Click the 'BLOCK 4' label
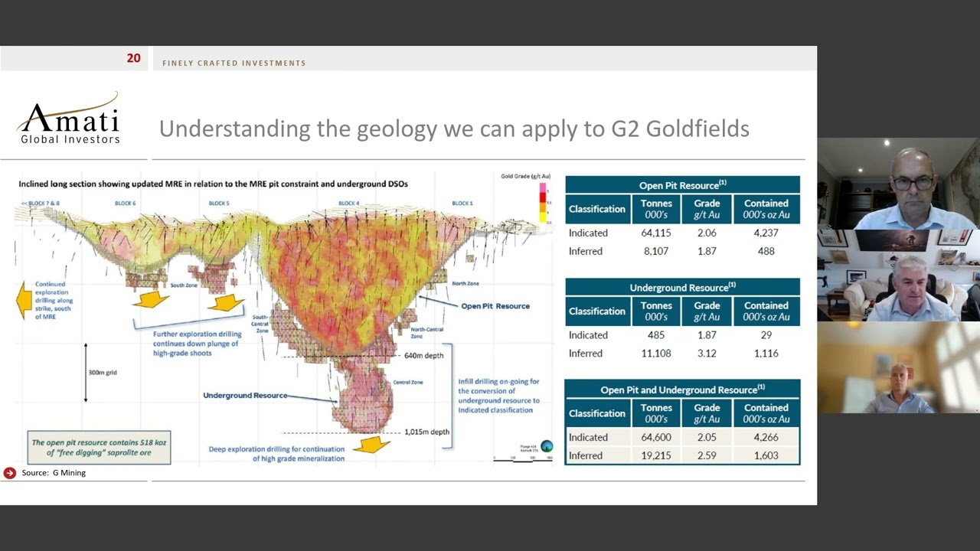The image size is (980, 551). (x=348, y=204)
